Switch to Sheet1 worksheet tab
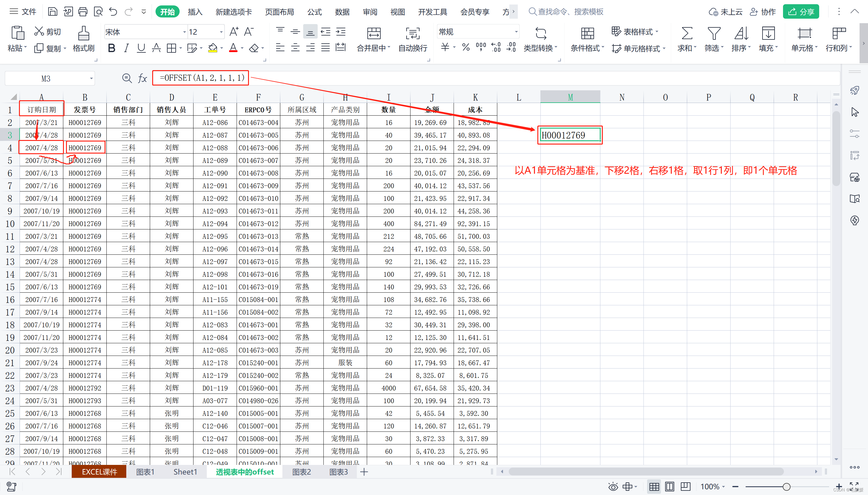This screenshot has width=868, height=495. (185, 472)
